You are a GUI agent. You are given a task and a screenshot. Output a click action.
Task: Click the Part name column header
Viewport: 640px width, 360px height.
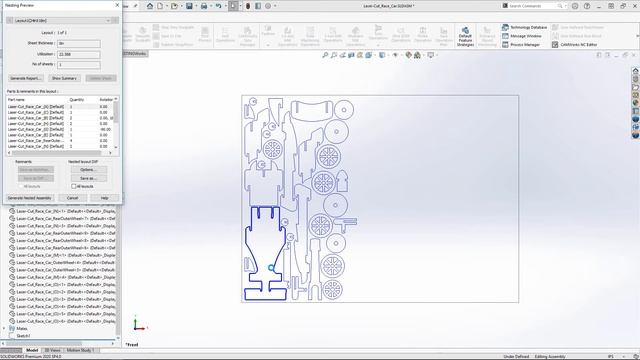[x=16, y=100]
